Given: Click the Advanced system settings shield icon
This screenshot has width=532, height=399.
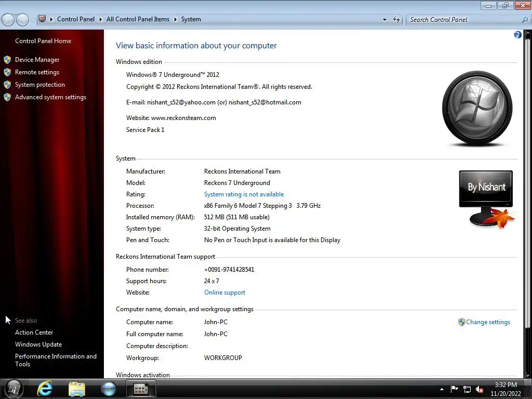Looking at the screenshot, I should point(7,97).
